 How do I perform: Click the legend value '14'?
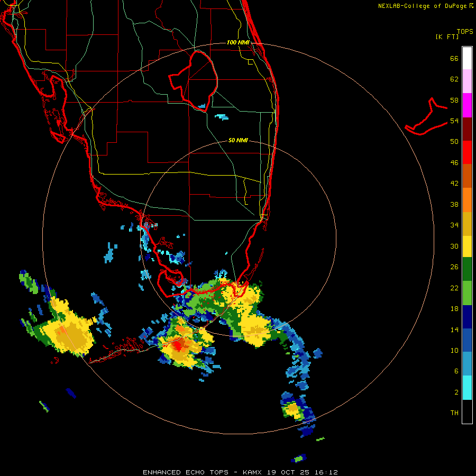[x=454, y=329]
